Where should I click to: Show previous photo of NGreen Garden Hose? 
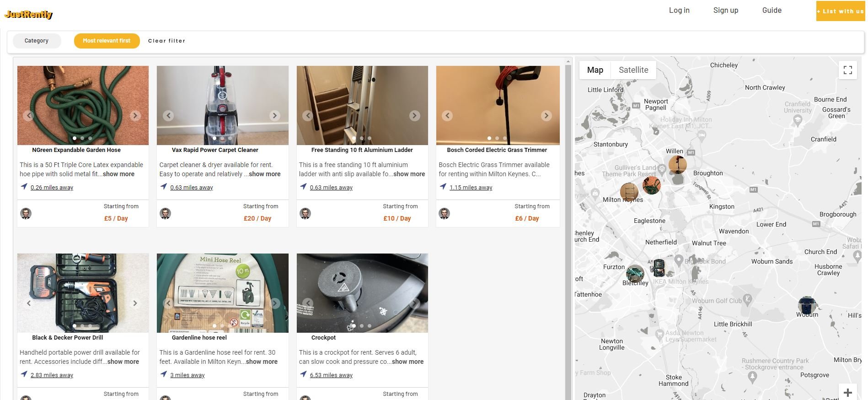(x=28, y=115)
